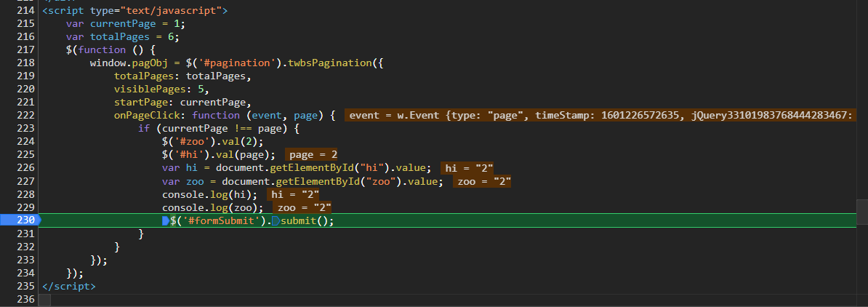
Task: Click the closing </script> tag on line 235
Action: tap(69, 286)
